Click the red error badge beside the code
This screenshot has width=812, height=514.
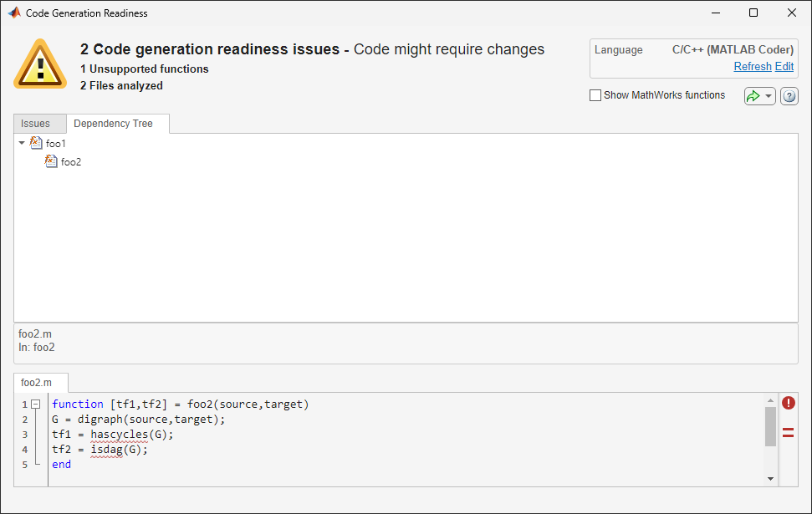coord(788,403)
